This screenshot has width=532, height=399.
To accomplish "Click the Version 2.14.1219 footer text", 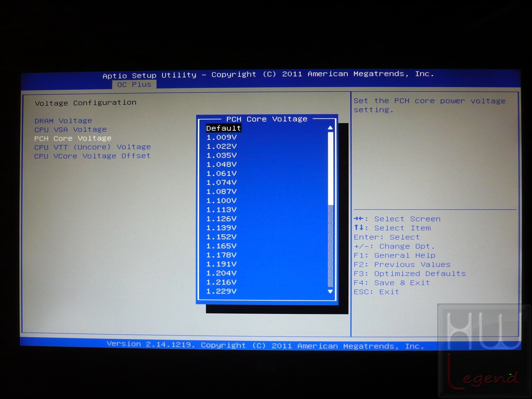I will point(265,345).
